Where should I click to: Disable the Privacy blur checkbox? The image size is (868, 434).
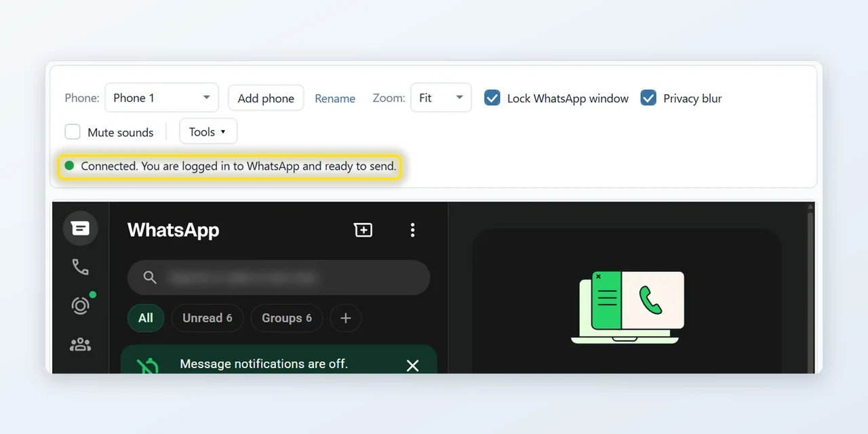(x=648, y=98)
